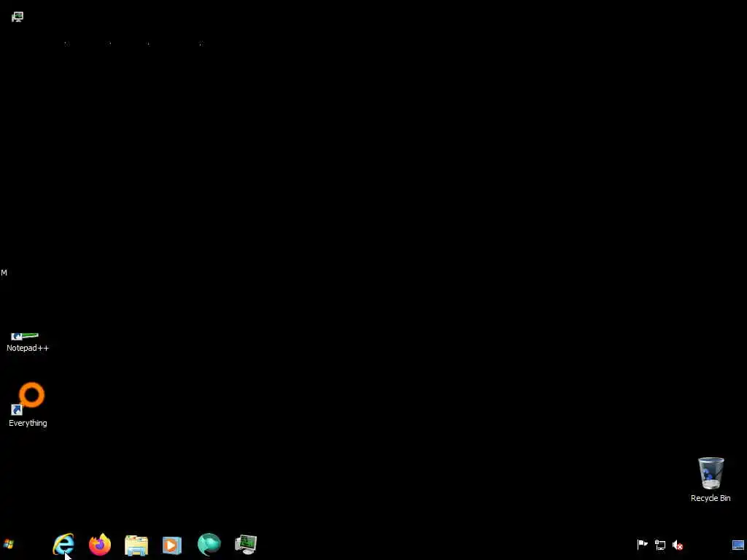Viewport: 747px width, 560px height.
Task: Select the Everything shortcut icon
Action: (28, 399)
